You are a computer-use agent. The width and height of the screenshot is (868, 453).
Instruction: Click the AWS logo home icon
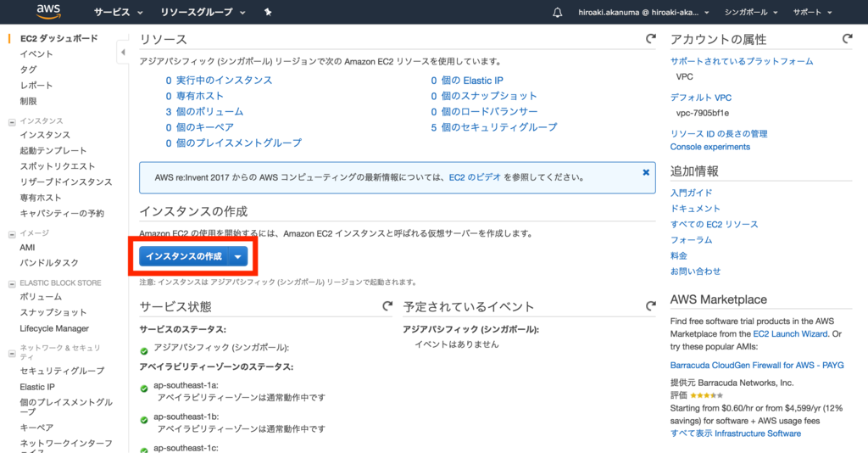(48, 12)
